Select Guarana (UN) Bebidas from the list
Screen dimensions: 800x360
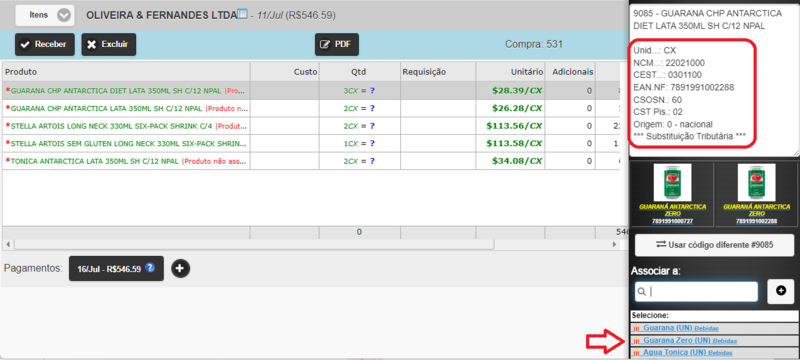[x=715, y=328]
